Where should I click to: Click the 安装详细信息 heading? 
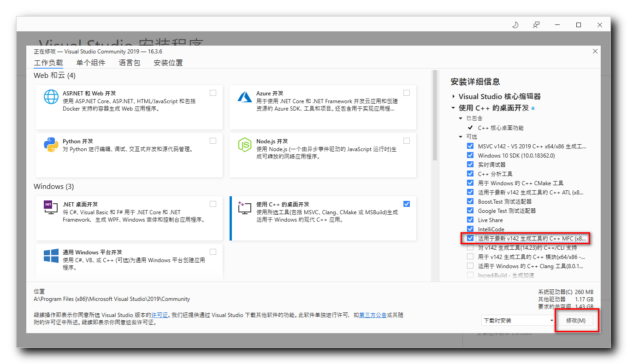[x=475, y=82]
